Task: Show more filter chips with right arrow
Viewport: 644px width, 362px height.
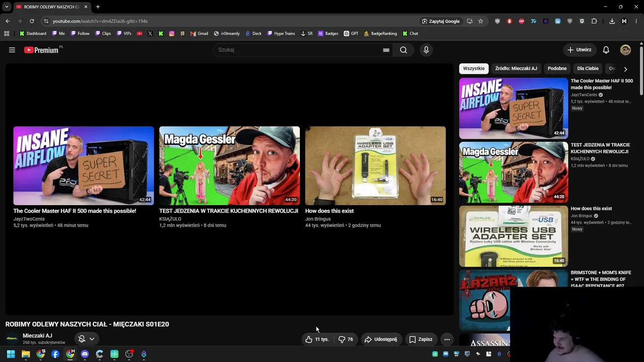Action: [x=625, y=69]
